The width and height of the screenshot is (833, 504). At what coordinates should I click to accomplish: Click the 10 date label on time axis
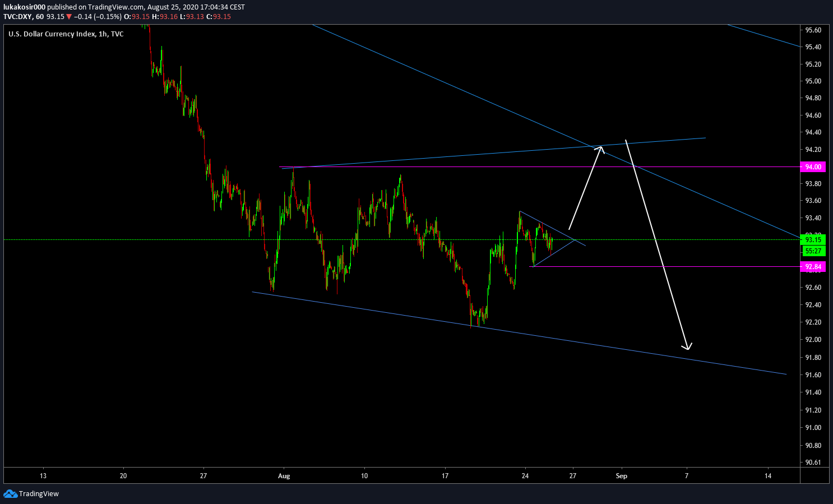click(x=364, y=476)
